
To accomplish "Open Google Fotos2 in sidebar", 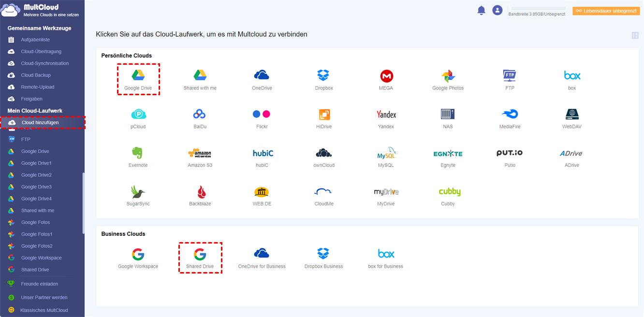I will point(37,246).
